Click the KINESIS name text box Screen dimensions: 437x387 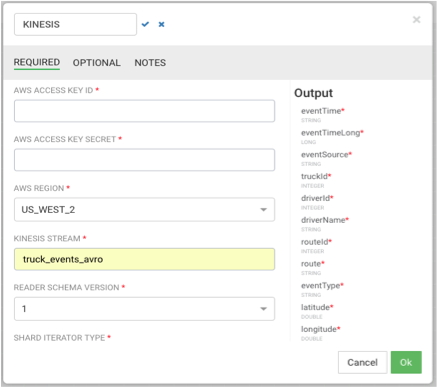(x=75, y=24)
